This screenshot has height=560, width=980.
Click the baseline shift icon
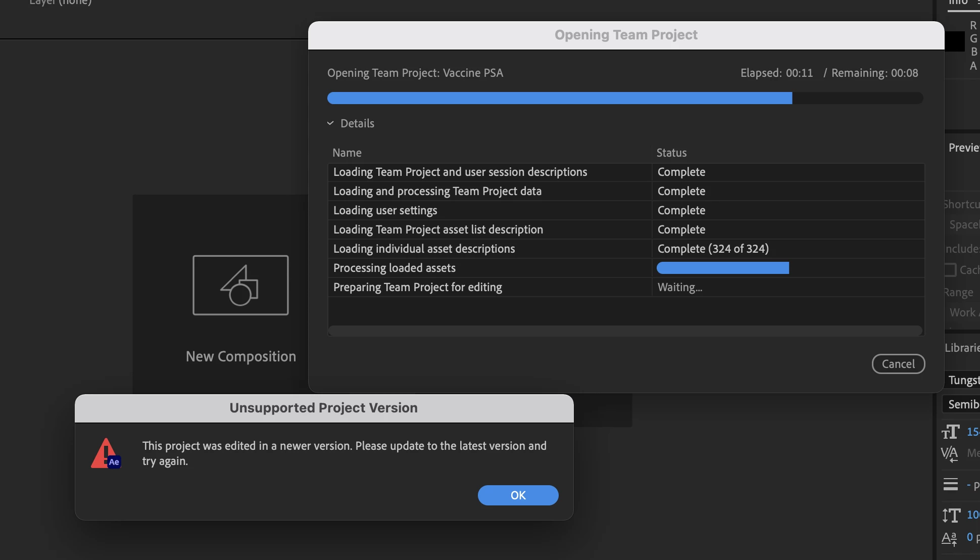coord(949,538)
